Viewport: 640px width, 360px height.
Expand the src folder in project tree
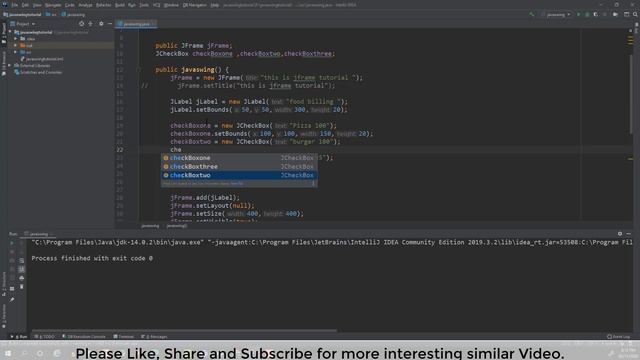point(16,52)
